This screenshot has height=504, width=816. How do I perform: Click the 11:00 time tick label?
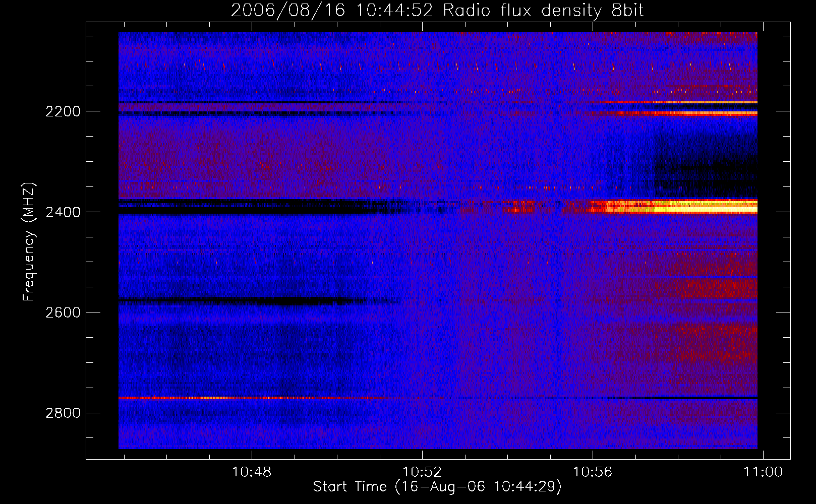click(764, 472)
